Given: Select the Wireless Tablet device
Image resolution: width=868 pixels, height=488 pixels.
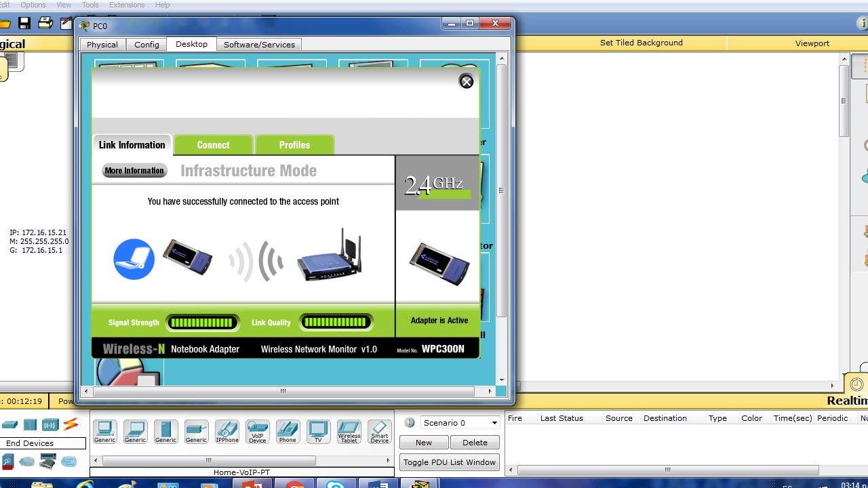Looking at the screenshot, I should (x=349, y=432).
